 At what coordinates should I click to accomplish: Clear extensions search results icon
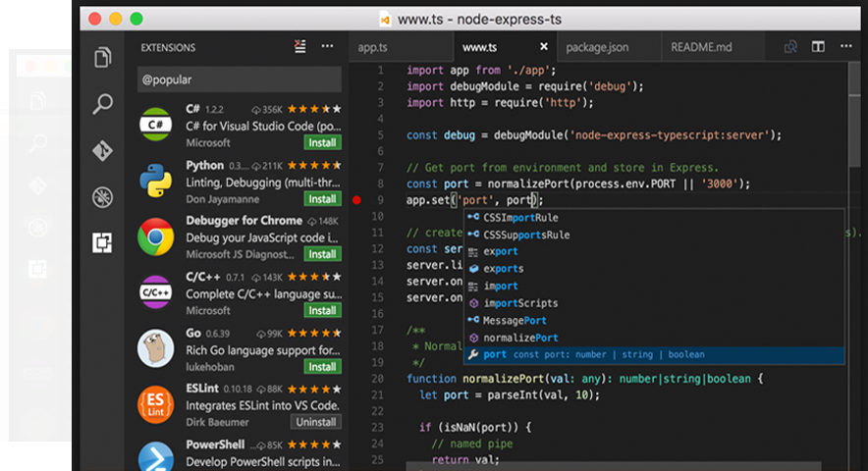click(x=300, y=46)
